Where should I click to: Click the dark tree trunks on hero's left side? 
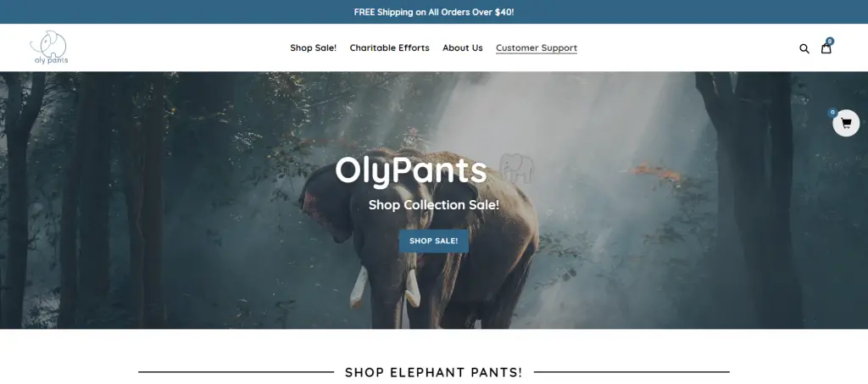click(x=83, y=199)
